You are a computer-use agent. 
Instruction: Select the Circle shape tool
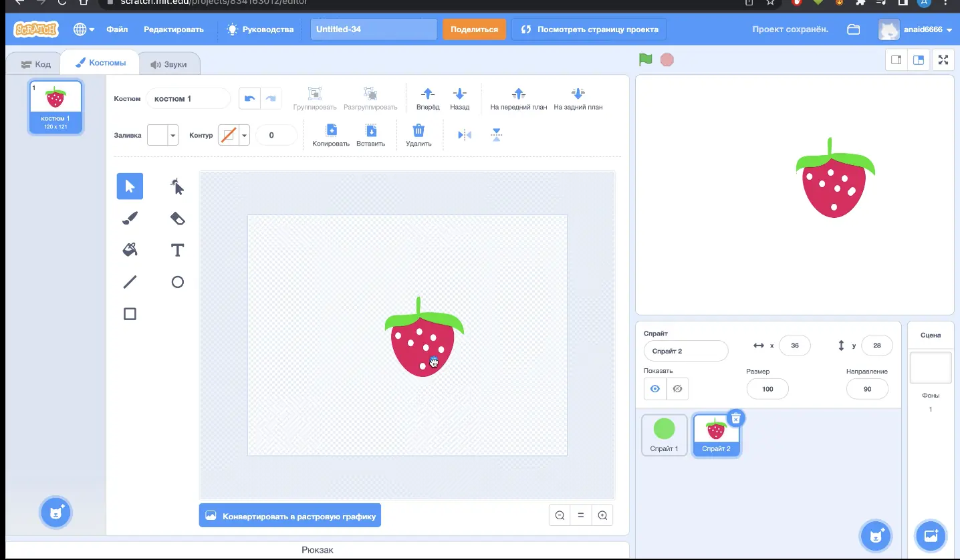pyautogui.click(x=177, y=282)
